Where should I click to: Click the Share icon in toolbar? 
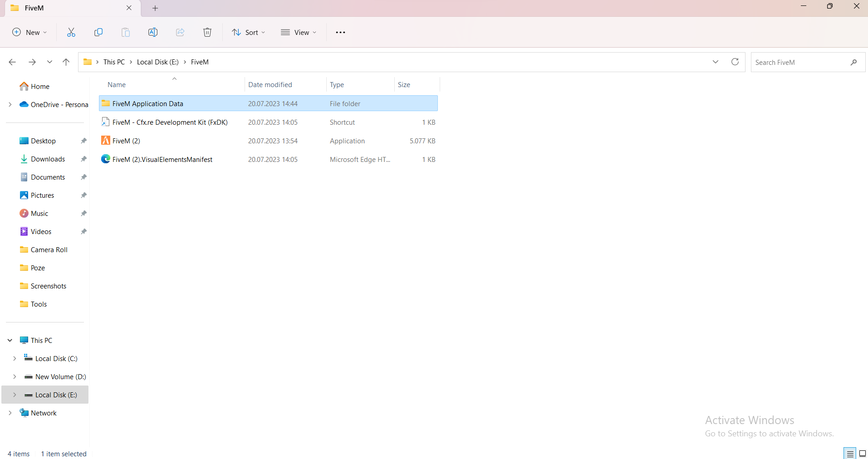click(180, 32)
